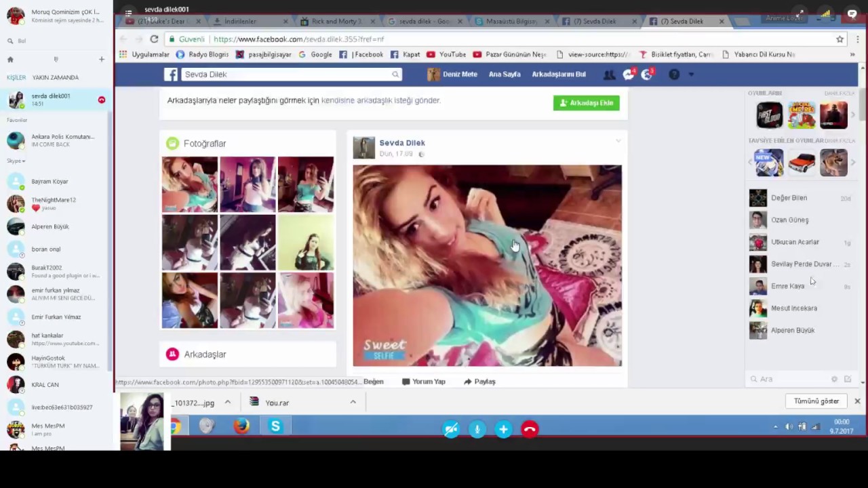
Task: Click the Yorum Yap button under post
Action: point(424,382)
